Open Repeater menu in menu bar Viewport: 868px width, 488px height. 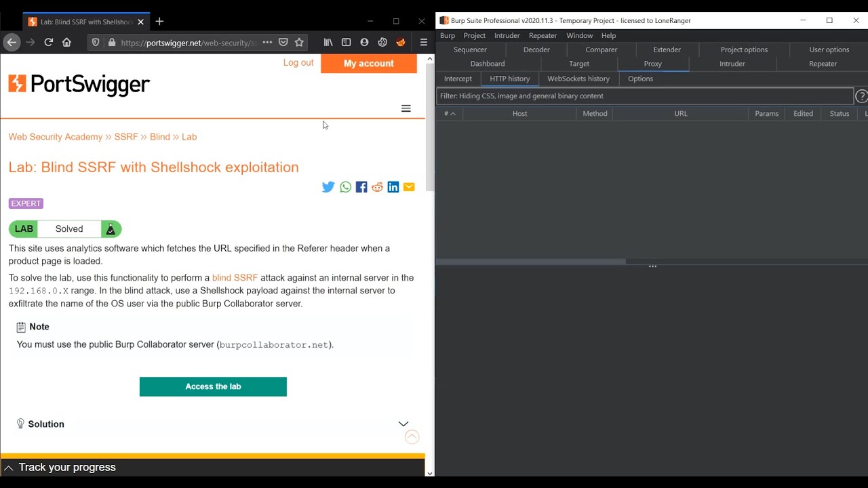[543, 35]
